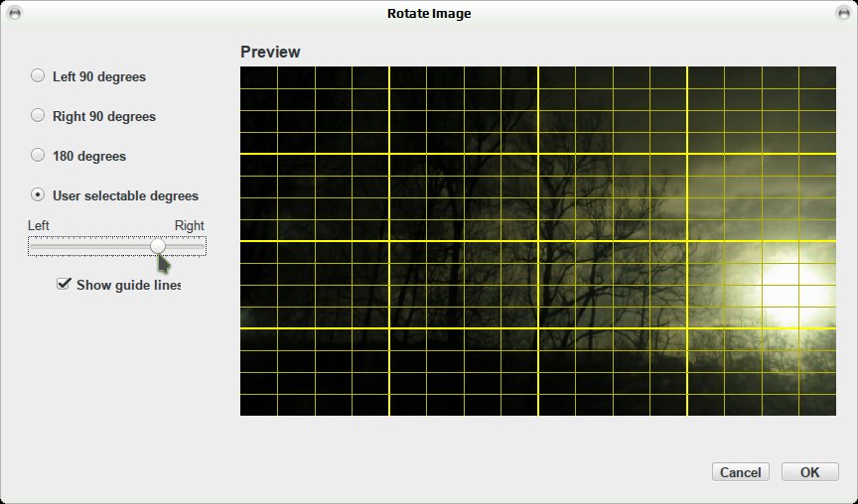Click the Cancel button
This screenshot has height=504, width=858.
[x=741, y=472]
